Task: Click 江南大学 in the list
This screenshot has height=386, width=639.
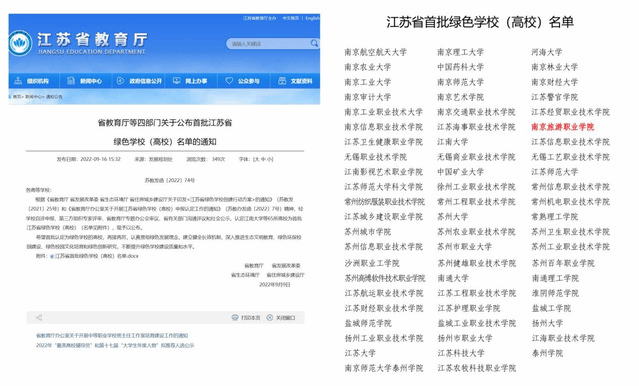Action: pyautogui.click(x=452, y=142)
